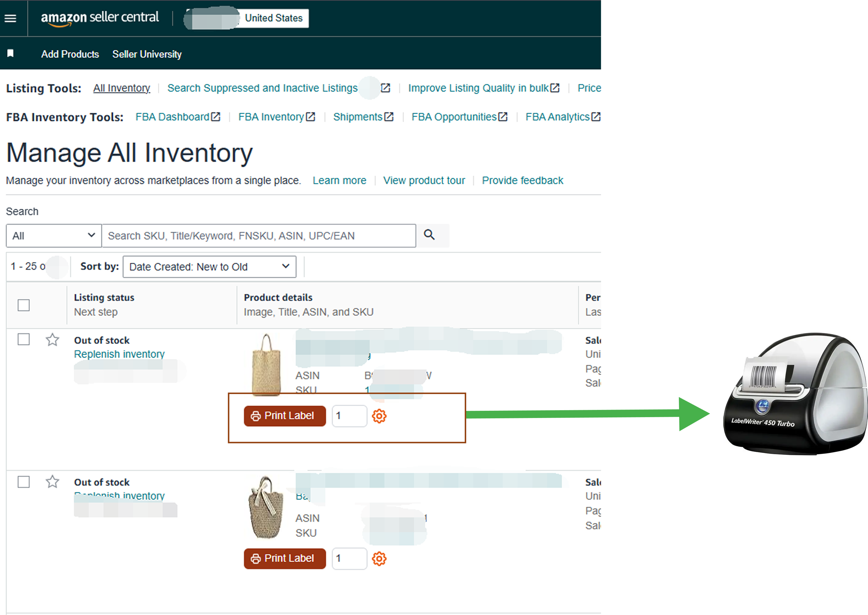Click external link icon after Suppressed Listings

[385, 88]
